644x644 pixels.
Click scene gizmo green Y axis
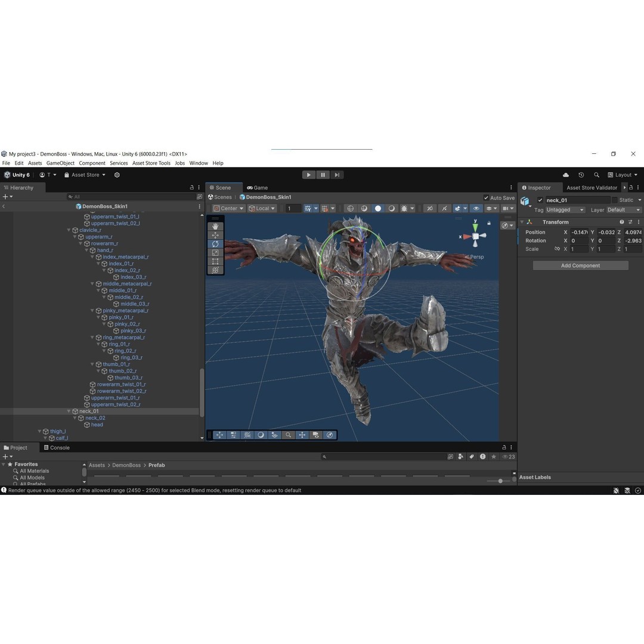(x=475, y=227)
